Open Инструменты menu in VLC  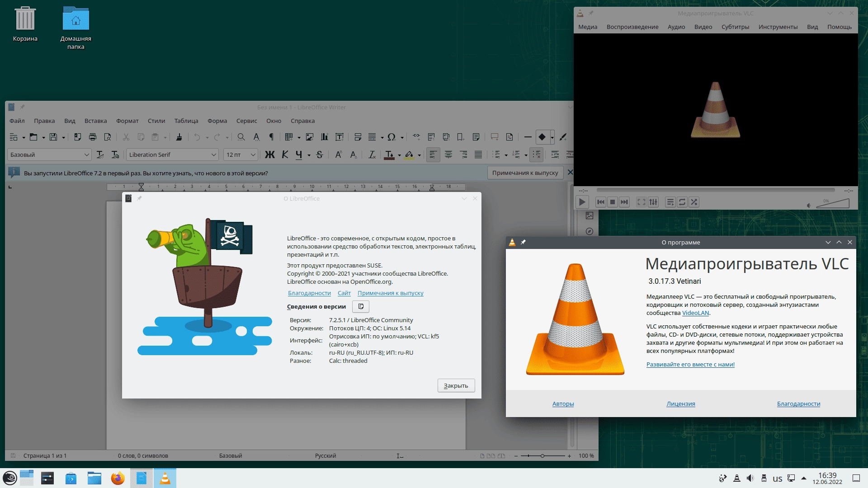[x=778, y=27]
